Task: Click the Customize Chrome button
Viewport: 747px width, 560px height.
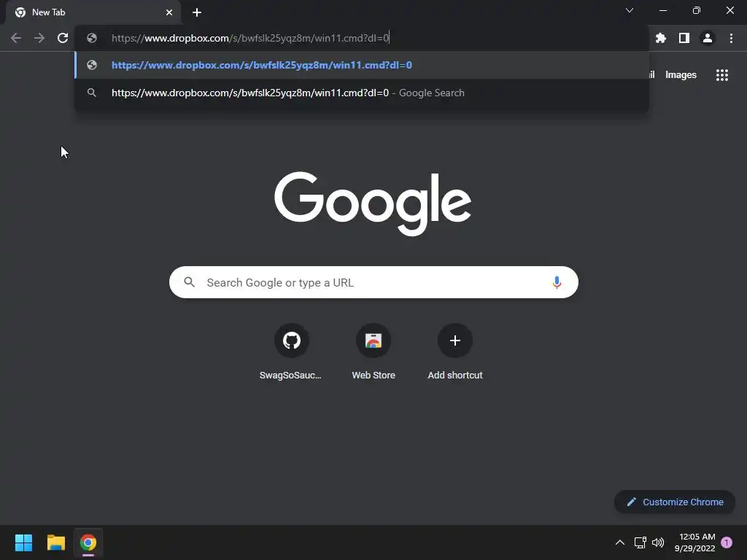Action: 675,502
